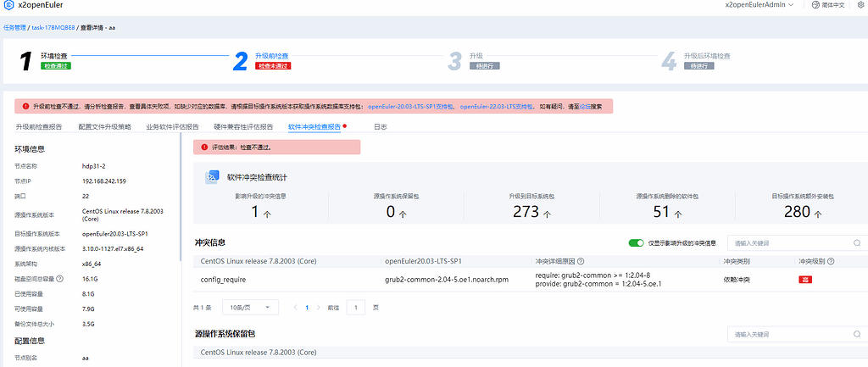Switch to 升级前检查报告 tab

point(38,126)
